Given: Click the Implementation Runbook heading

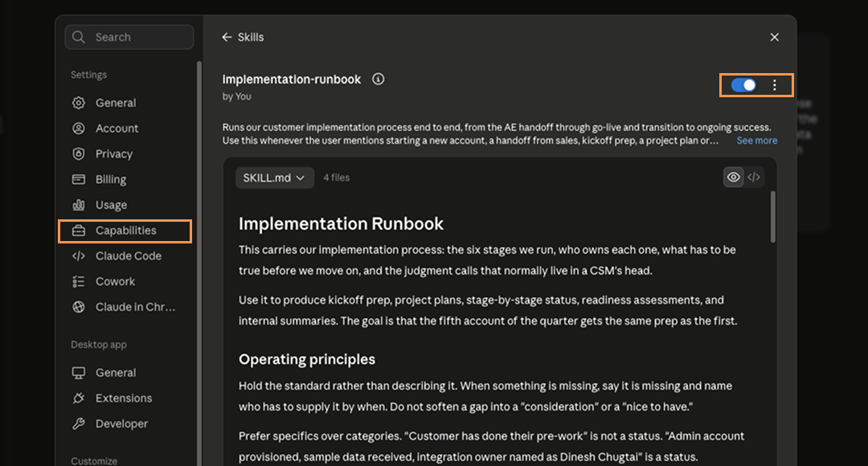Looking at the screenshot, I should coord(341,223).
